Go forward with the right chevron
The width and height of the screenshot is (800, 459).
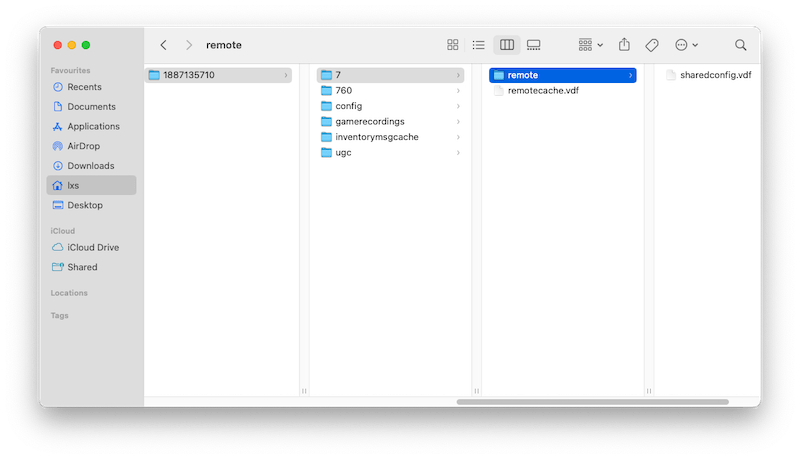(188, 45)
